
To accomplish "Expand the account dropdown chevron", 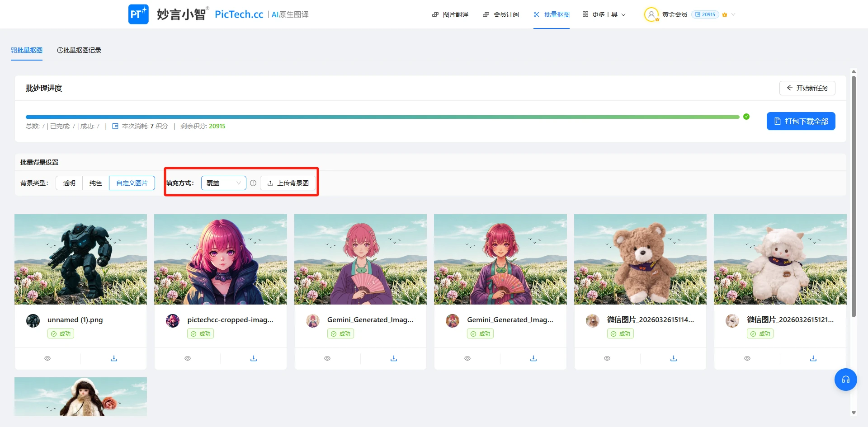I will pyautogui.click(x=733, y=14).
